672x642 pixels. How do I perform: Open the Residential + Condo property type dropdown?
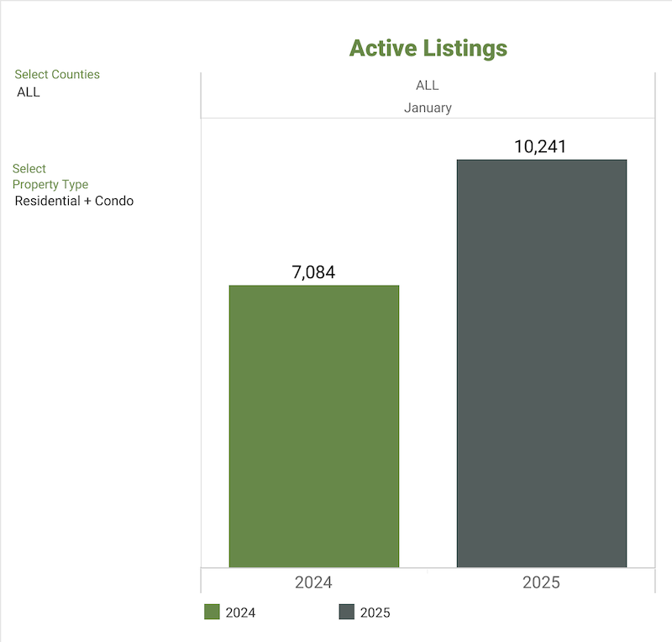click(x=74, y=201)
